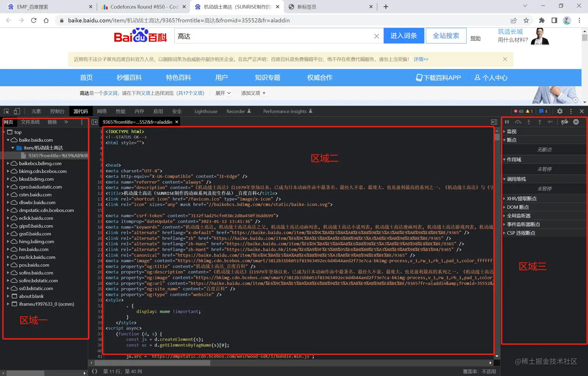Open the 文件系统 navigator tab
The width and height of the screenshot is (588, 376).
30,122
